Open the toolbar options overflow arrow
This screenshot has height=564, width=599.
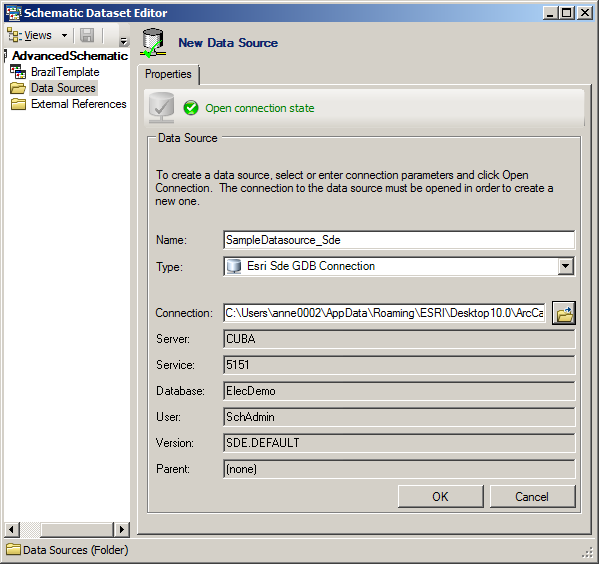pyautogui.click(x=123, y=41)
